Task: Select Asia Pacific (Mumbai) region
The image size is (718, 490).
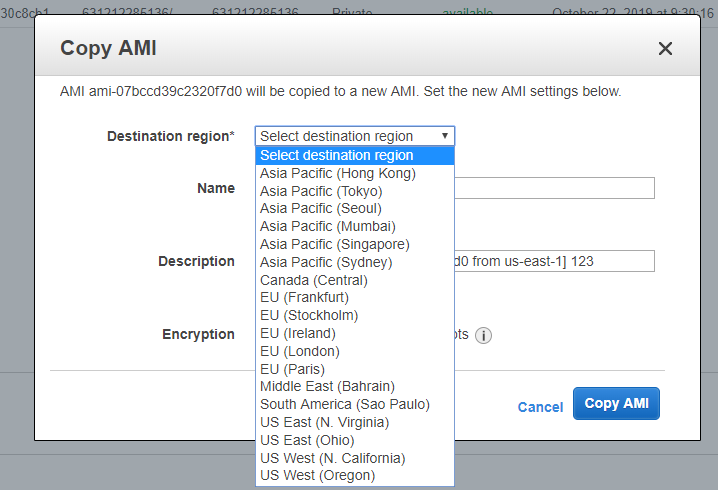Action: pos(354,226)
